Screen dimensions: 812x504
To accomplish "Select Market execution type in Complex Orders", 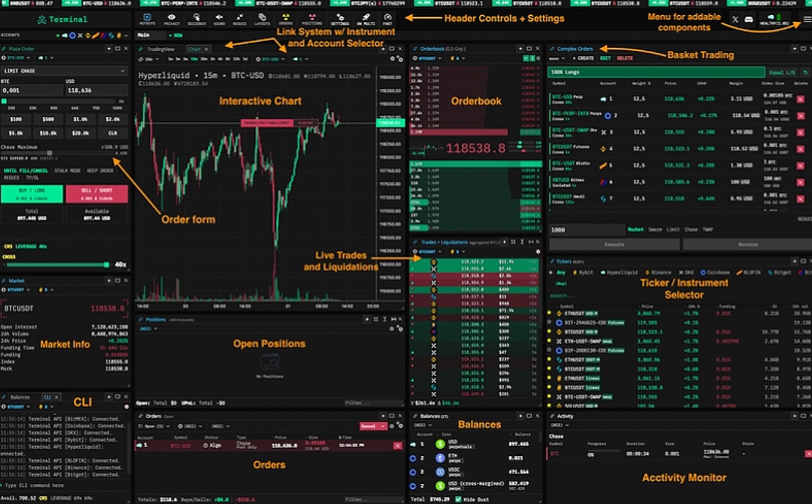I will (x=635, y=229).
